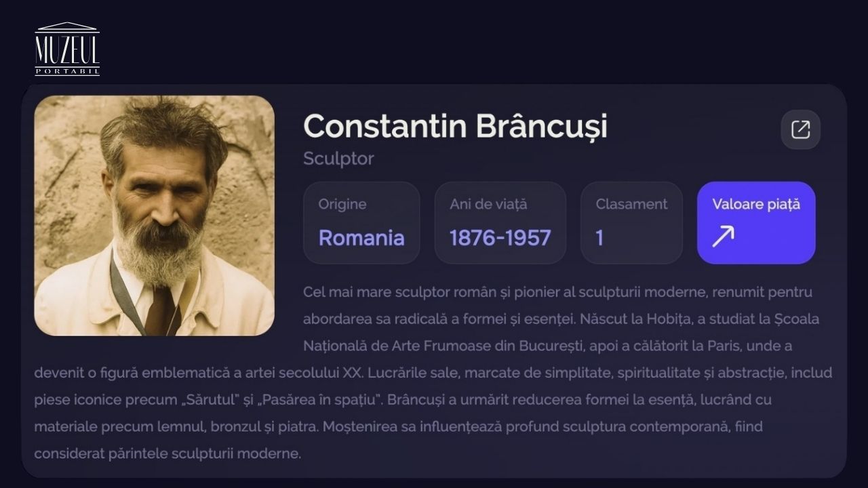This screenshot has height=488, width=868.
Task: Open the external link icon
Action: click(x=800, y=129)
